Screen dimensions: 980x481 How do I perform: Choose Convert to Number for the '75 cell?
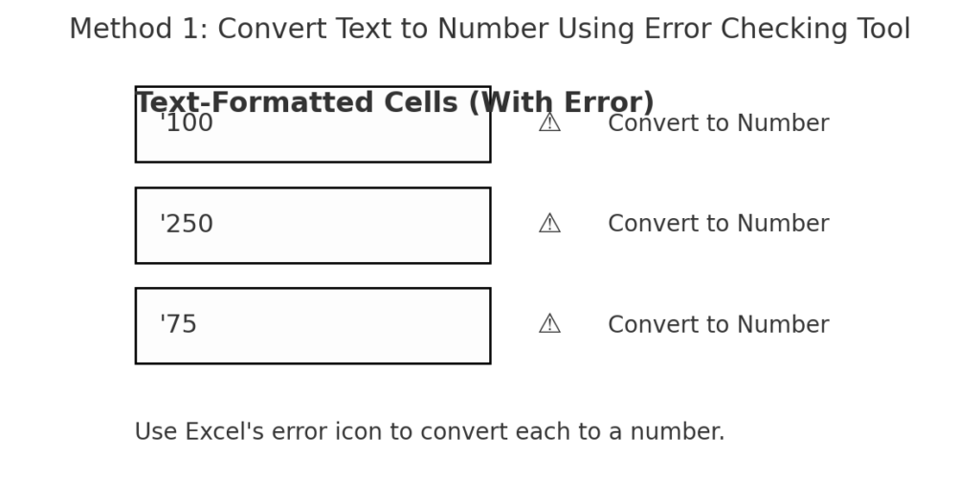pos(718,325)
